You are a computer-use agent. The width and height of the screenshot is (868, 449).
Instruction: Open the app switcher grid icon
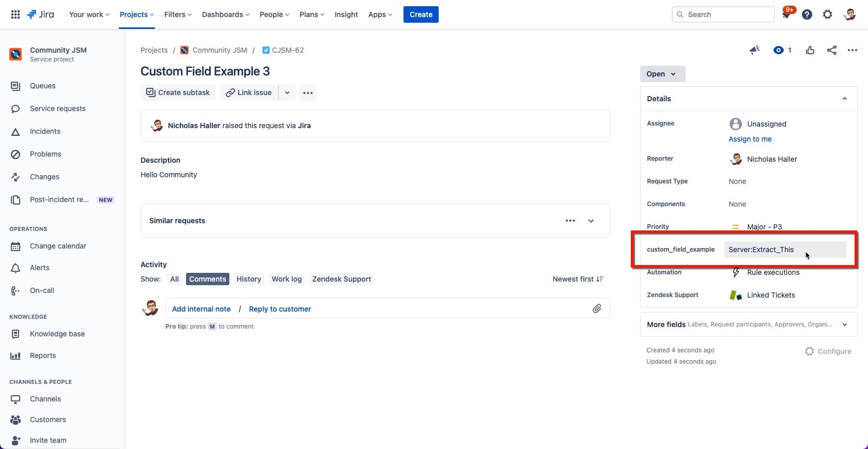click(x=16, y=14)
